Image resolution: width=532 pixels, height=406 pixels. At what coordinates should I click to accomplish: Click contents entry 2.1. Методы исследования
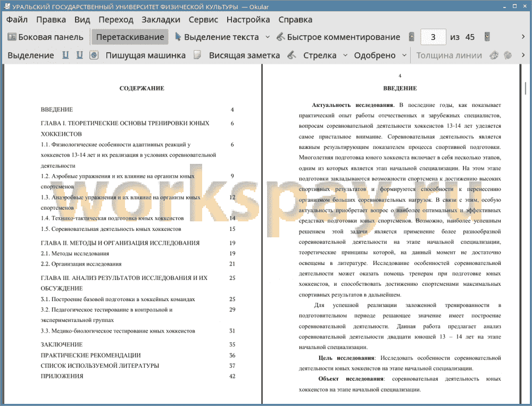[75, 254]
